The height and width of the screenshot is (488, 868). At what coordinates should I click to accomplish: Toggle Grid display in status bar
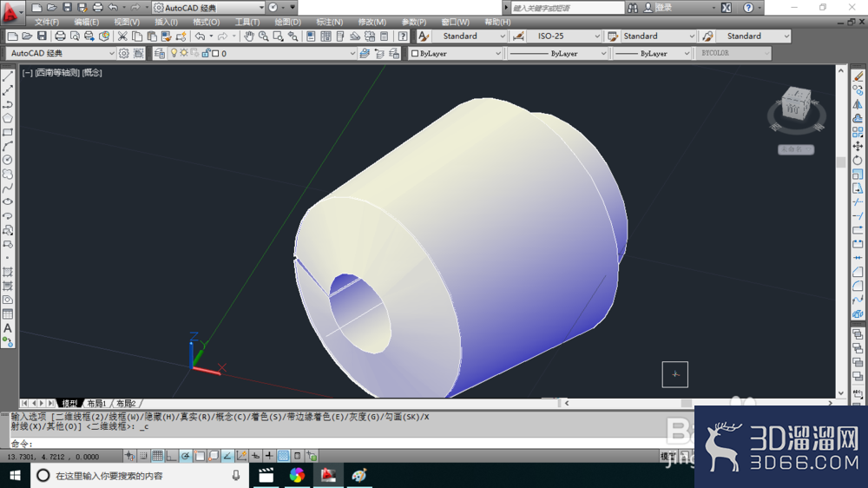point(158,456)
